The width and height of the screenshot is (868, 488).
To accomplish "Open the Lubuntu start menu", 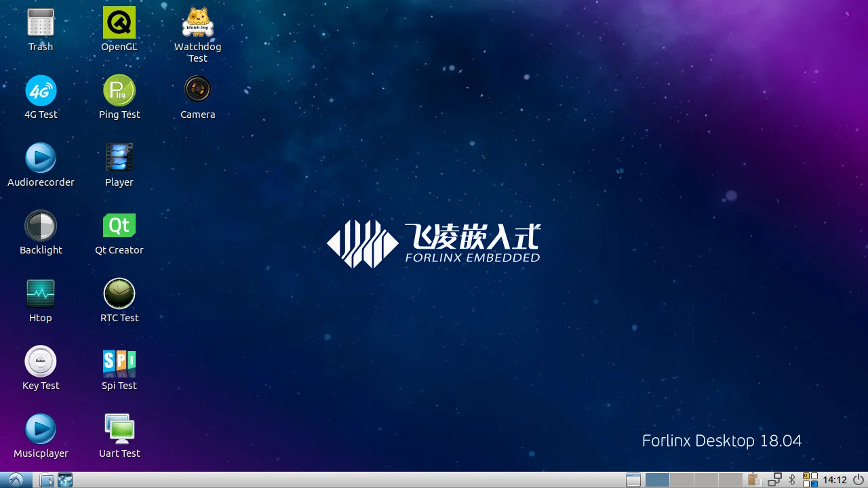I will 16,480.
